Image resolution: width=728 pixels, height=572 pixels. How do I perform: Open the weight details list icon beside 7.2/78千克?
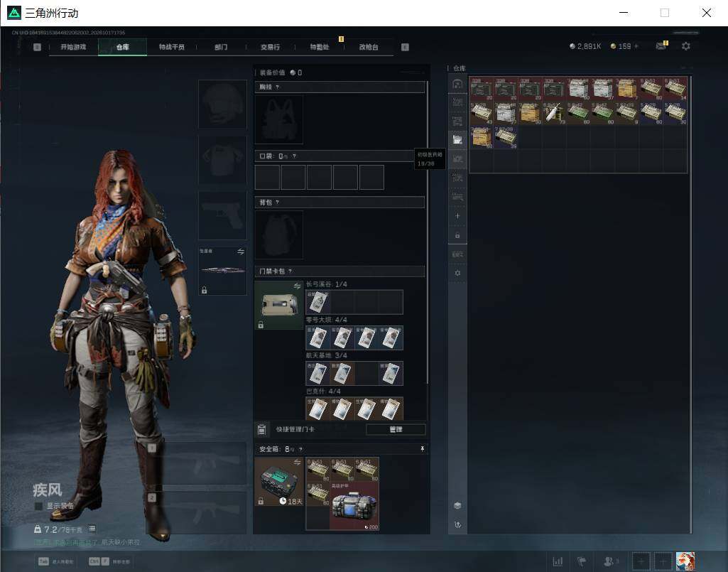[x=92, y=529]
